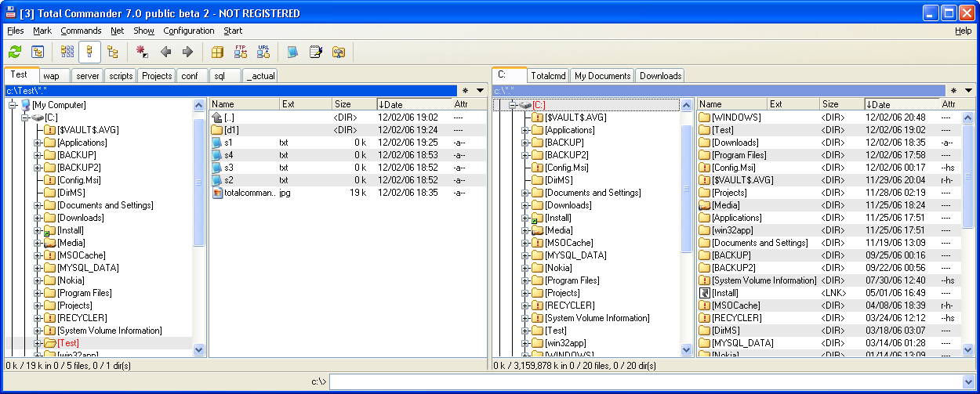Switch to the Downloads tab
The image size is (980, 394).
coord(660,76)
